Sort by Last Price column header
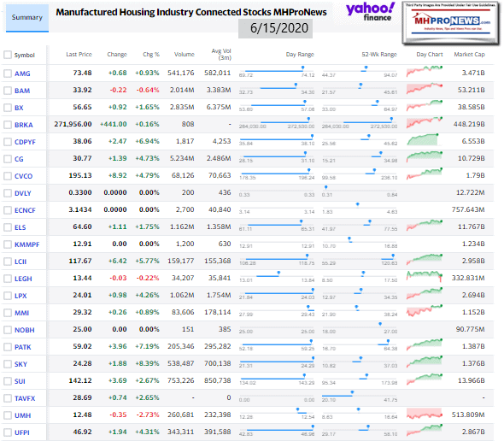This screenshot has height=447, width=504. tap(79, 55)
